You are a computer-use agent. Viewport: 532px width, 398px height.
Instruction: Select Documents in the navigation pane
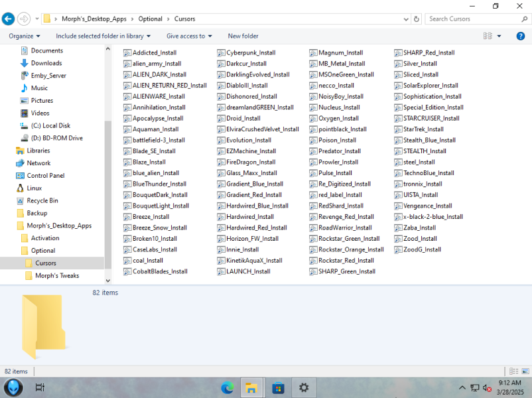tap(47, 50)
